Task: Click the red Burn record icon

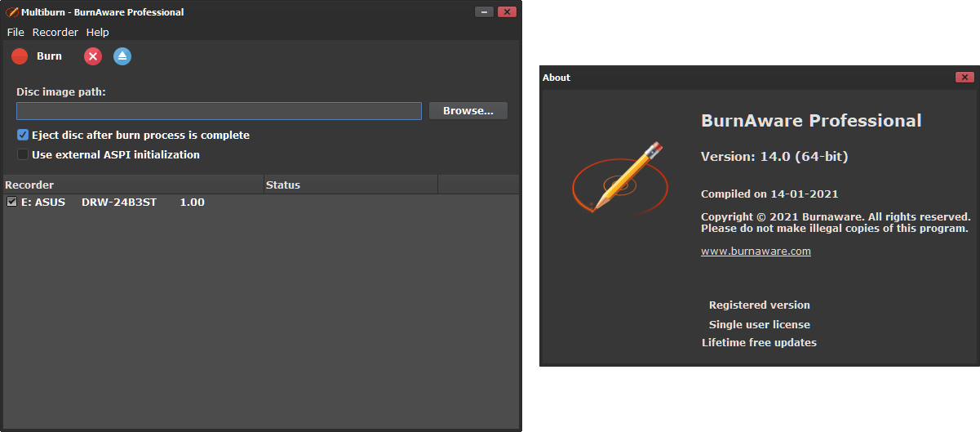Action: [20, 56]
